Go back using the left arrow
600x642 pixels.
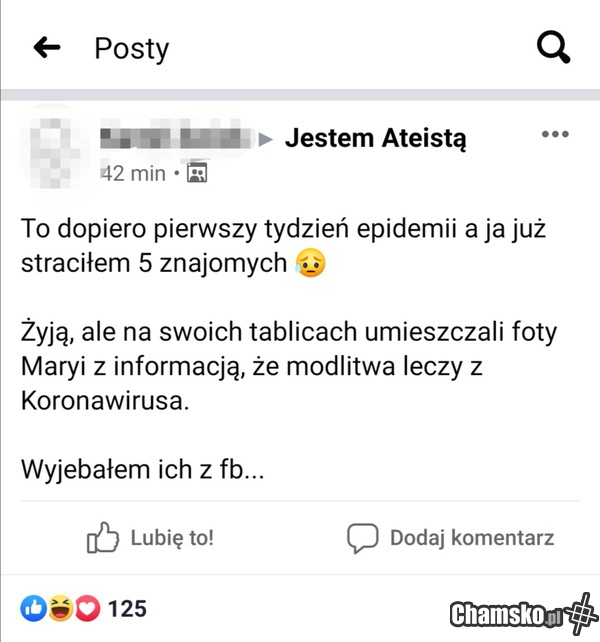coord(47,47)
